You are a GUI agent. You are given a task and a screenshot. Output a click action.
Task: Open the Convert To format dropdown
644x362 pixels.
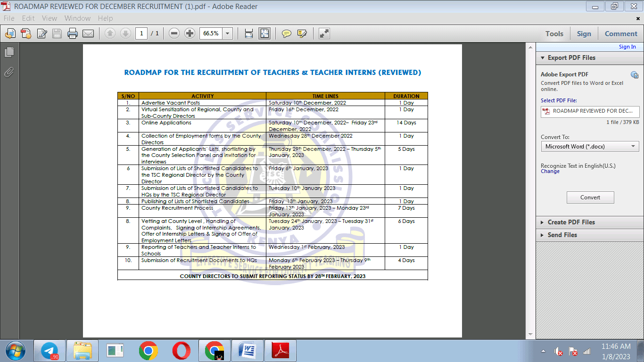[x=590, y=147]
